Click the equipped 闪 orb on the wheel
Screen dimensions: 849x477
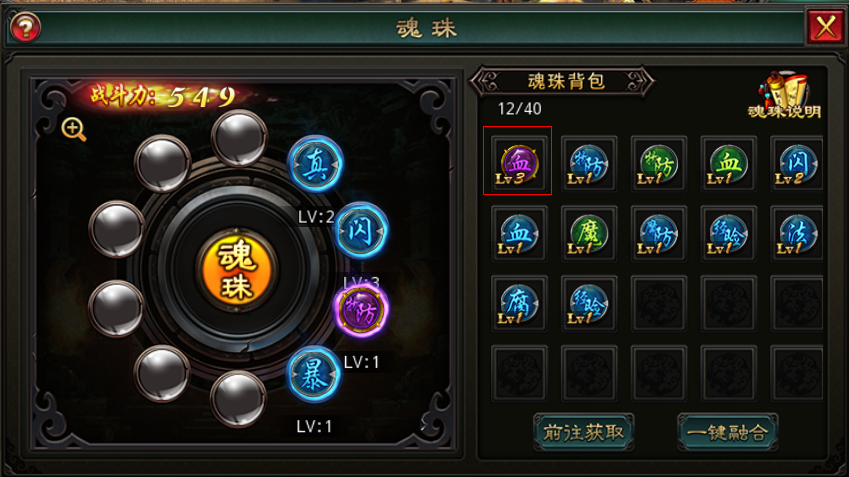click(361, 230)
